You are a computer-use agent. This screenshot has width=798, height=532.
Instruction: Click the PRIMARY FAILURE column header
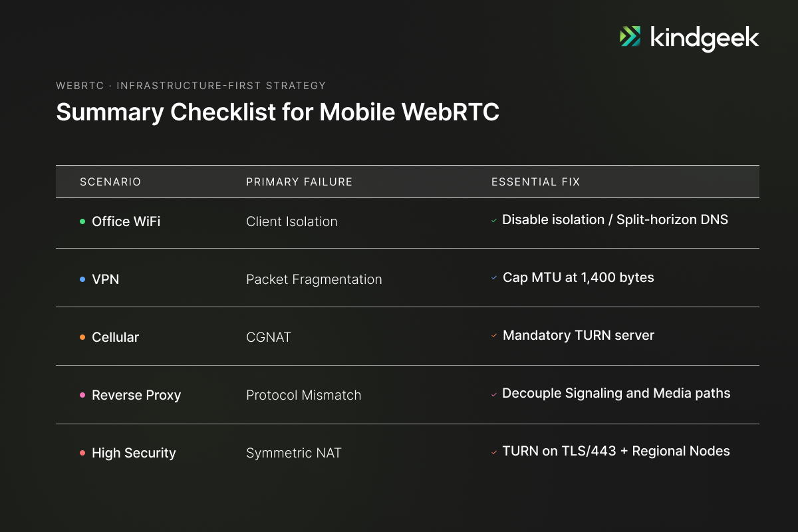(299, 182)
